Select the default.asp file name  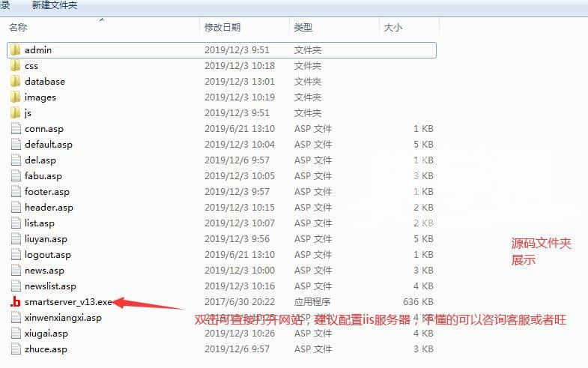pyautogui.click(x=48, y=145)
